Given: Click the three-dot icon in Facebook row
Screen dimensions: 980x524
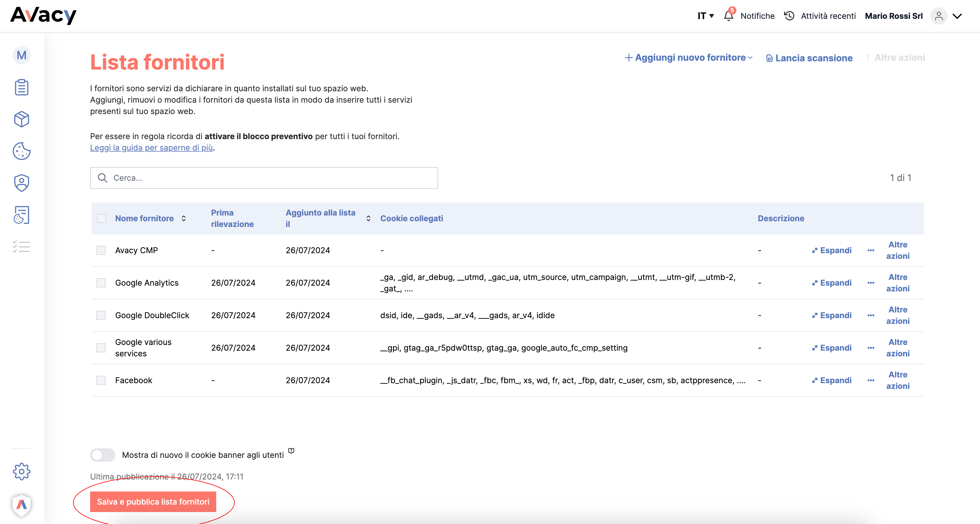Looking at the screenshot, I should 871,381.
